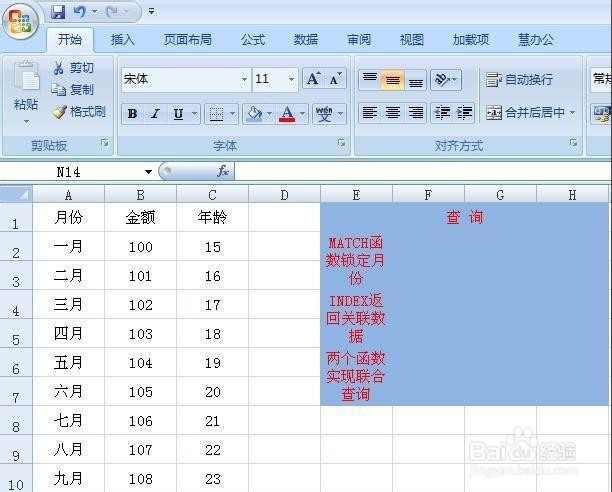
Task: Open fill color dropdown arrow
Action: 269,114
